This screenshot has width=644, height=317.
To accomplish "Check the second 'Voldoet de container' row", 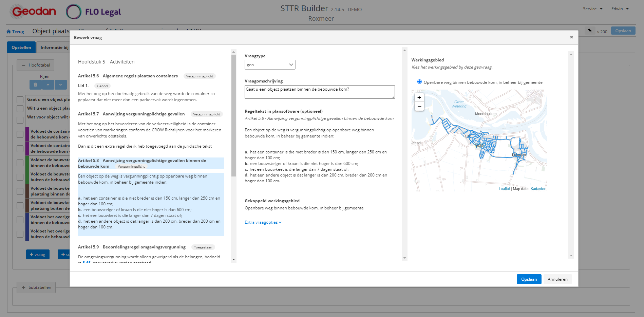I will point(20,149).
